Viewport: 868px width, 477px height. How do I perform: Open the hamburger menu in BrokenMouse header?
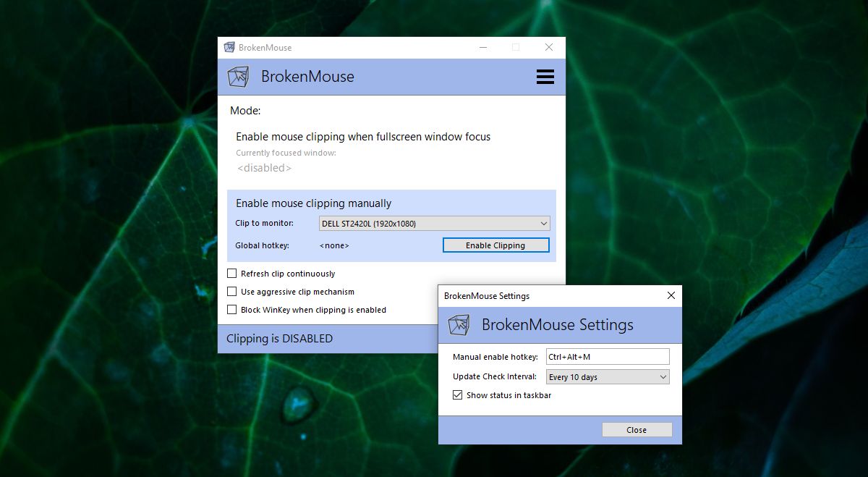coord(545,77)
